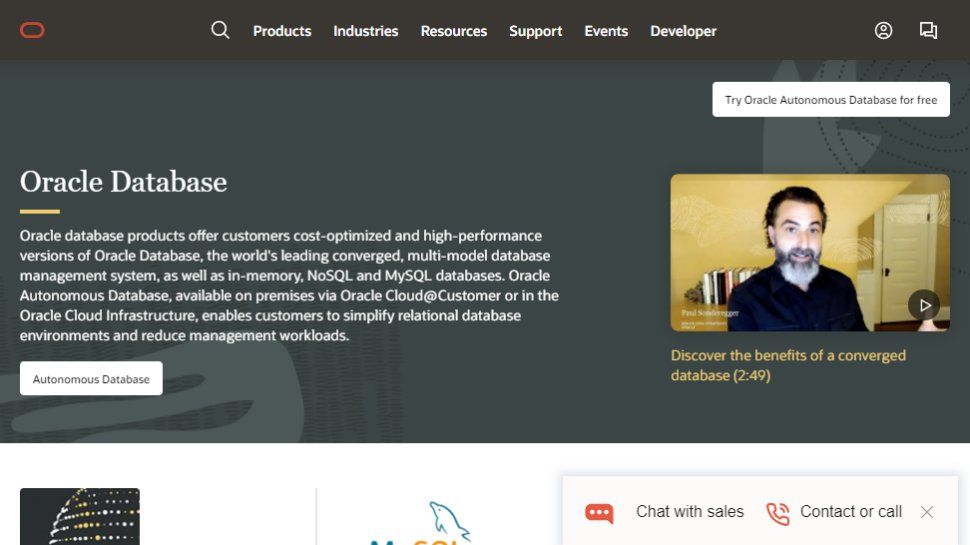Open the contact sales chat icon in header
This screenshot has height=545, width=970.
click(928, 30)
